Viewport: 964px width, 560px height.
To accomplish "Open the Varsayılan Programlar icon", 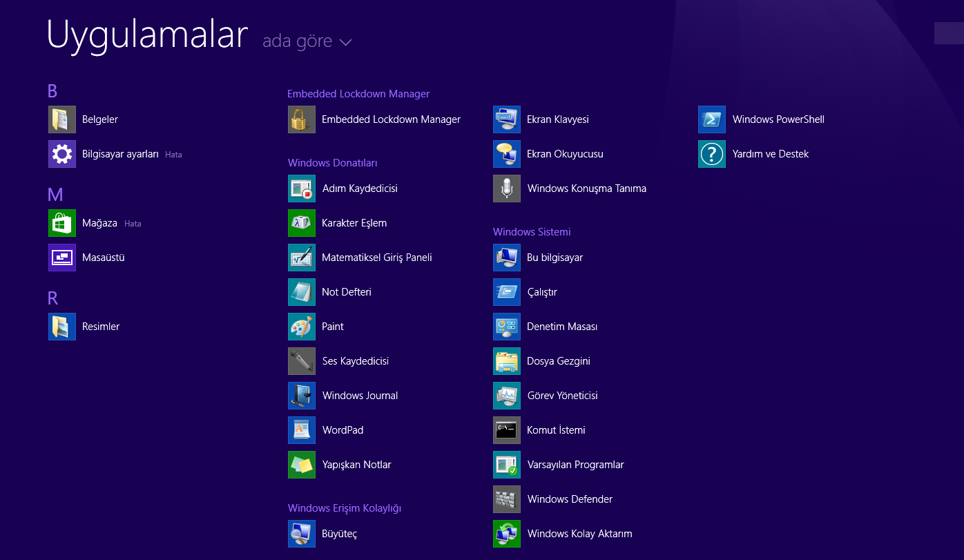I will (x=507, y=465).
